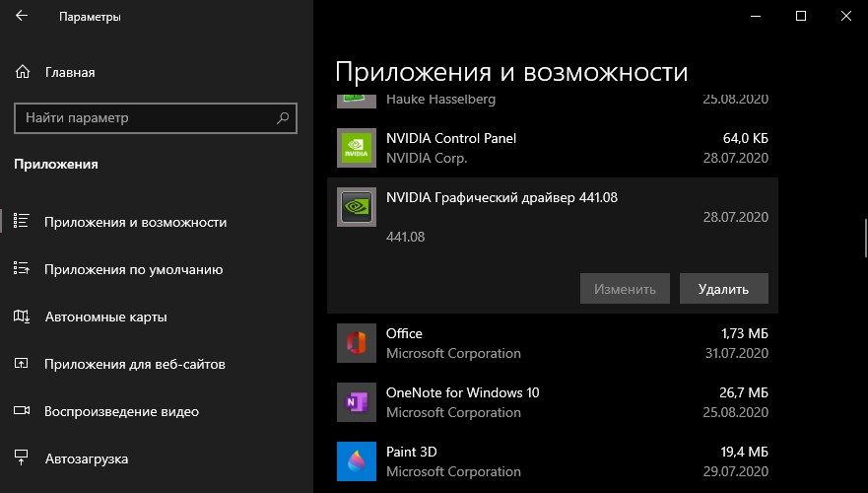
Task: Open Приложения для веб-сайтов section
Action: (x=135, y=365)
